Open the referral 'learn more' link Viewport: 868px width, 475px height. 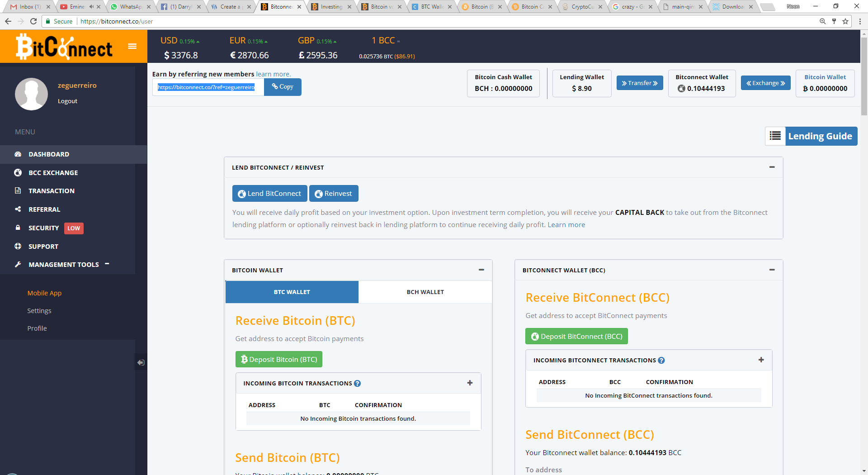(x=274, y=74)
